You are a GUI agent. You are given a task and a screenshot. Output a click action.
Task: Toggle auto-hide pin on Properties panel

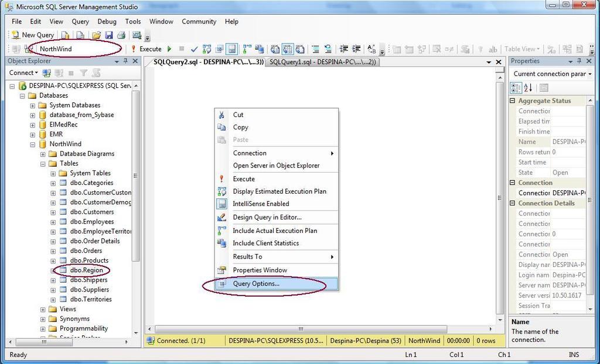click(579, 61)
